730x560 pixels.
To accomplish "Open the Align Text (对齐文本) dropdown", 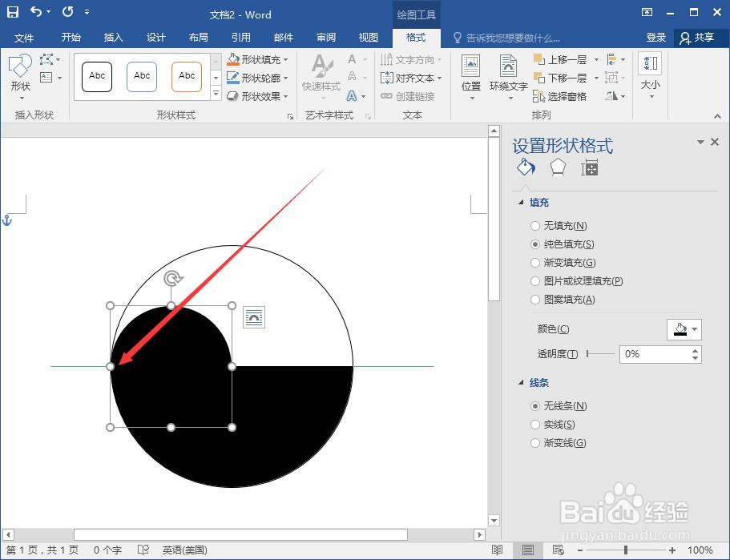I will coord(412,77).
